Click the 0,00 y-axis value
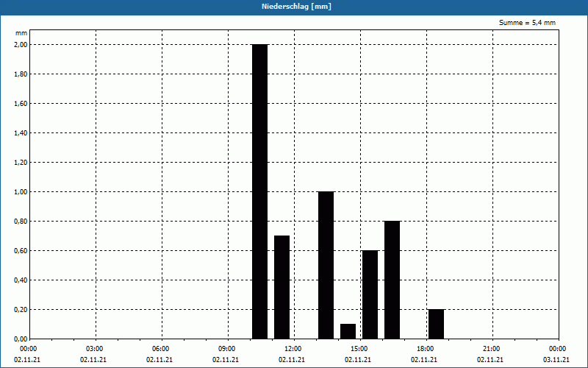Image resolution: width=588 pixels, height=368 pixels. point(21,339)
